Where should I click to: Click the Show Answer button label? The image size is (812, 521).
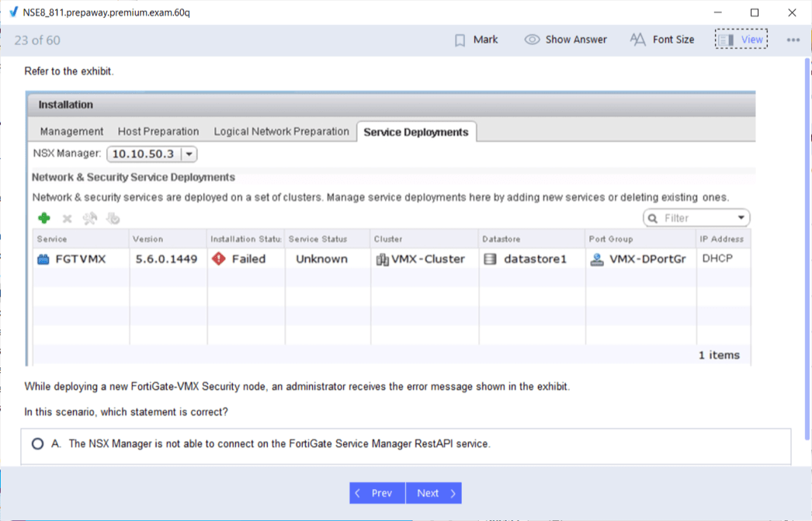[576, 40]
